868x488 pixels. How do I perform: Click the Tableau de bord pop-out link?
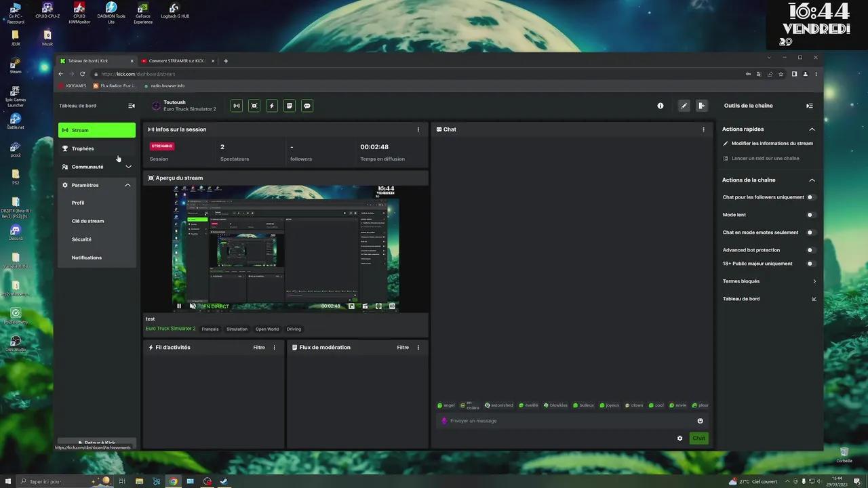[770, 299]
